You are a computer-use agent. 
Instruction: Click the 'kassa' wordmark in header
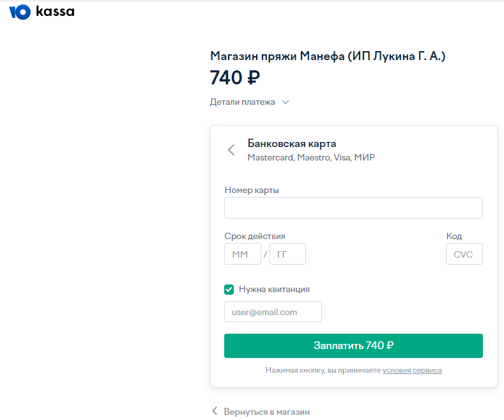click(55, 12)
